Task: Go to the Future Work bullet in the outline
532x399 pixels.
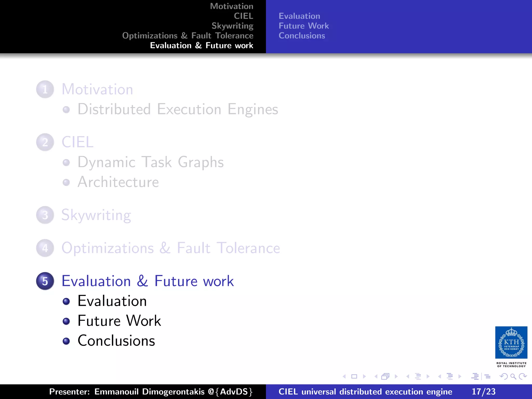Action: tap(119, 321)
